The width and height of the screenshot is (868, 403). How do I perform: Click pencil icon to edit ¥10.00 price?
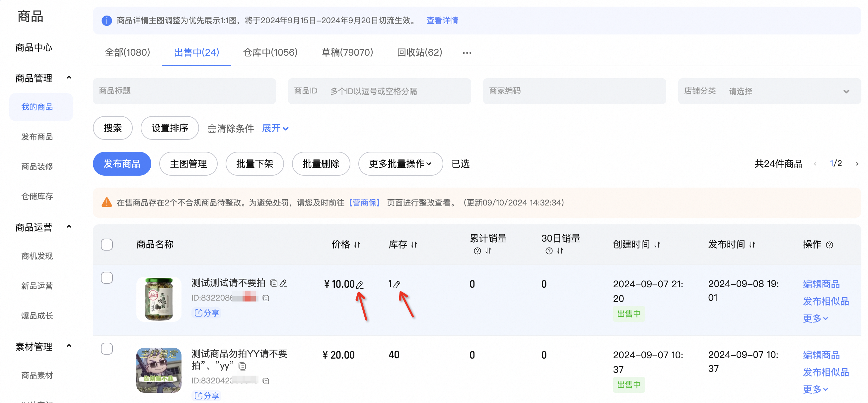(360, 285)
